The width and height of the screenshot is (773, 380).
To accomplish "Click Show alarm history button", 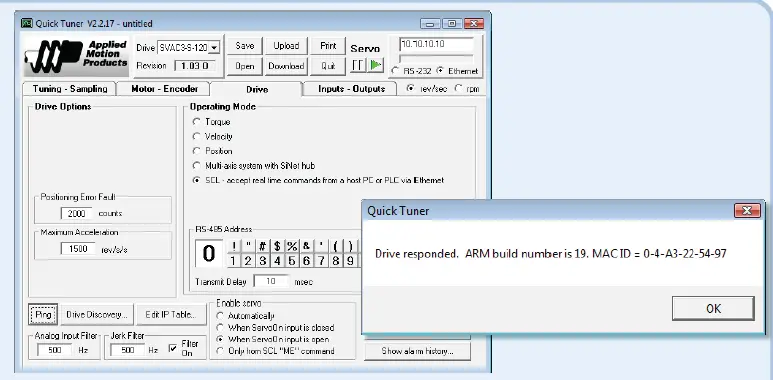I will (x=418, y=351).
